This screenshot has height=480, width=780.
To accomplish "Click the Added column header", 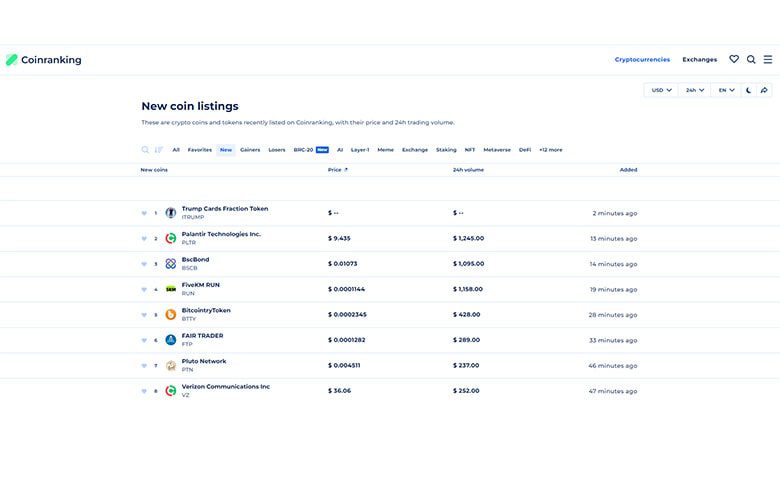I will click(628, 170).
